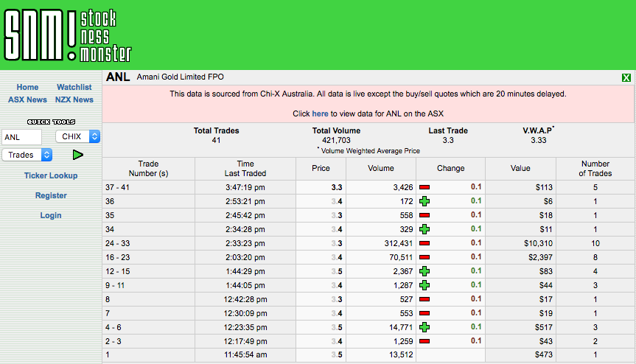This screenshot has width=636, height=364.
Task: Click green plus icon in row 12 - 15
Action: coord(424,271)
